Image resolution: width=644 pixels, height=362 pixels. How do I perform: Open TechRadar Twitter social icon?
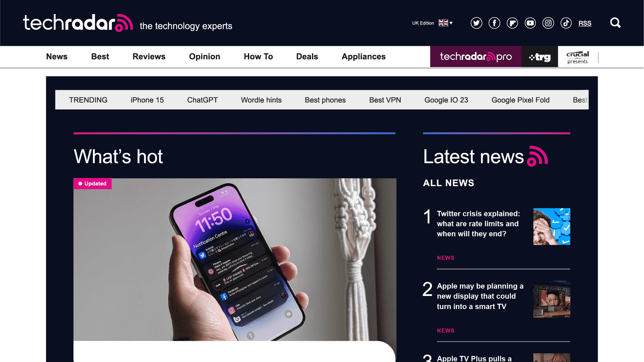476,23
